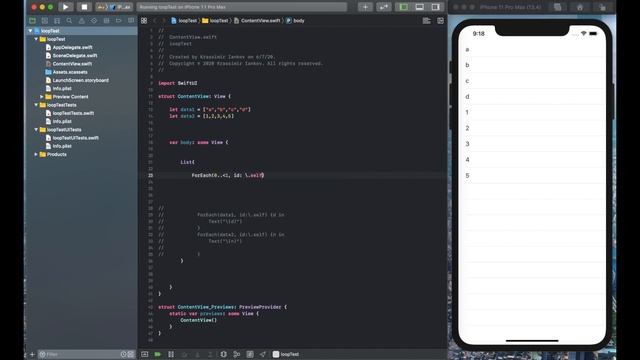The image size is (640, 360).
Task: Click Simulator Home button
Action: tap(580, 7)
